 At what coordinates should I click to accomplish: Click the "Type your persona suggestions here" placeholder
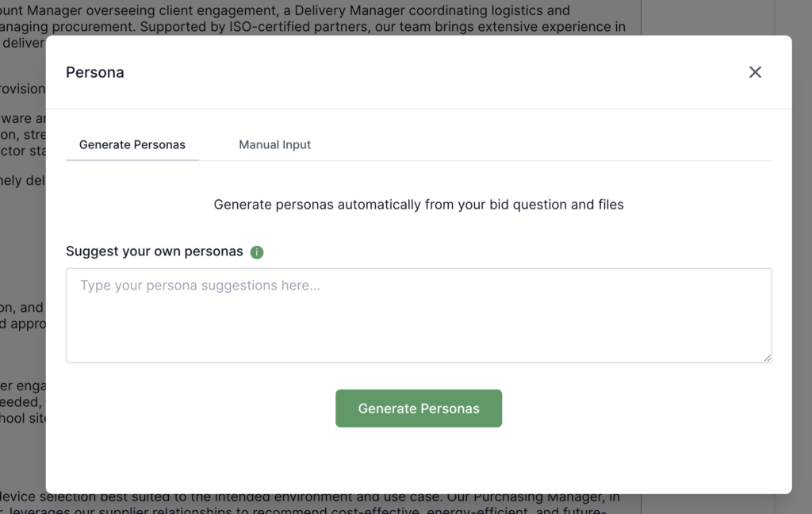[200, 286]
